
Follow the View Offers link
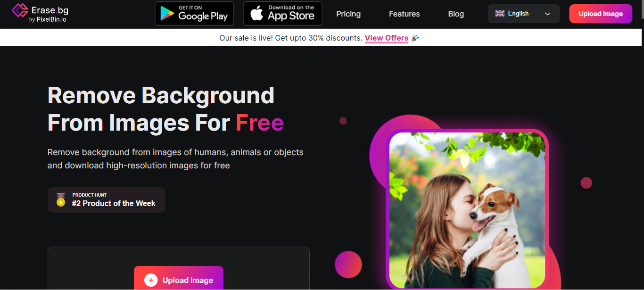coord(387,38)
